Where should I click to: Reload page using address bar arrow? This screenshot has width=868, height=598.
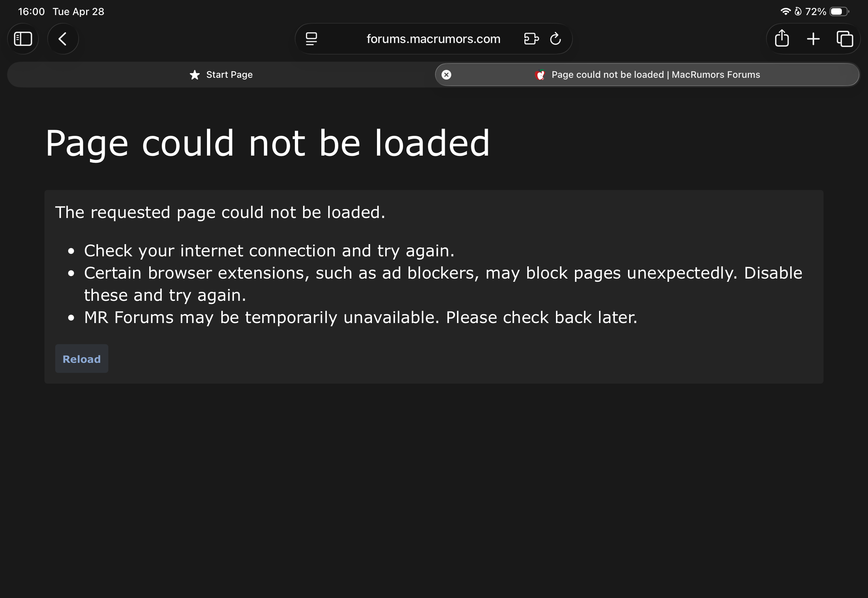tap(556, 39)
